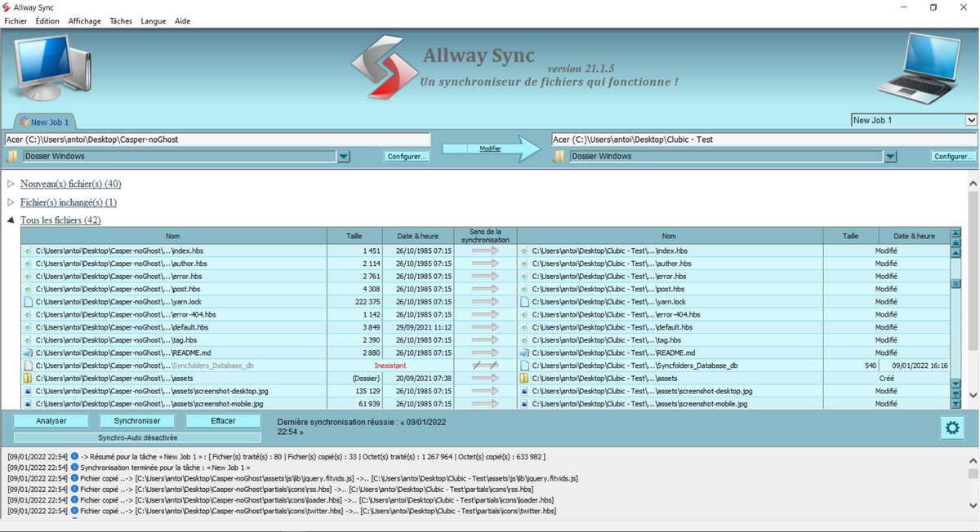Click the file table jump-to-bottom scroll button
Image resolution: width=980 pixels, height=532 pixels.
(955, 404)
